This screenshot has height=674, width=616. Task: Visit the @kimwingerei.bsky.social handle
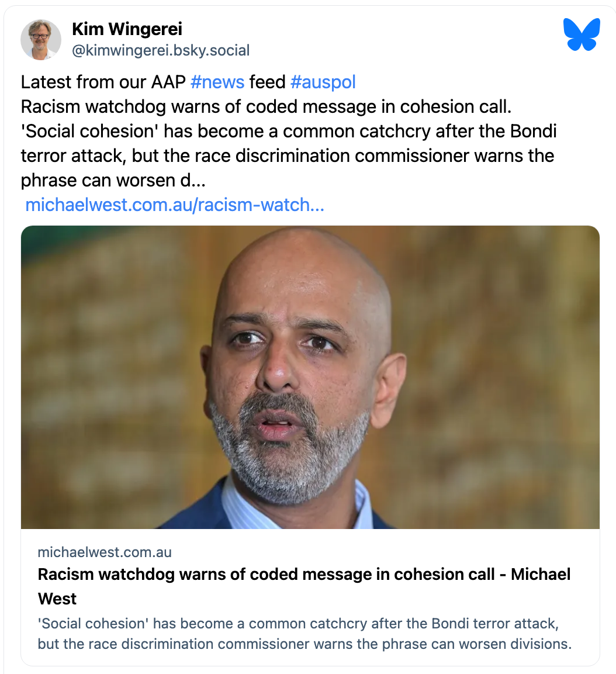click(x=161, y=51)
